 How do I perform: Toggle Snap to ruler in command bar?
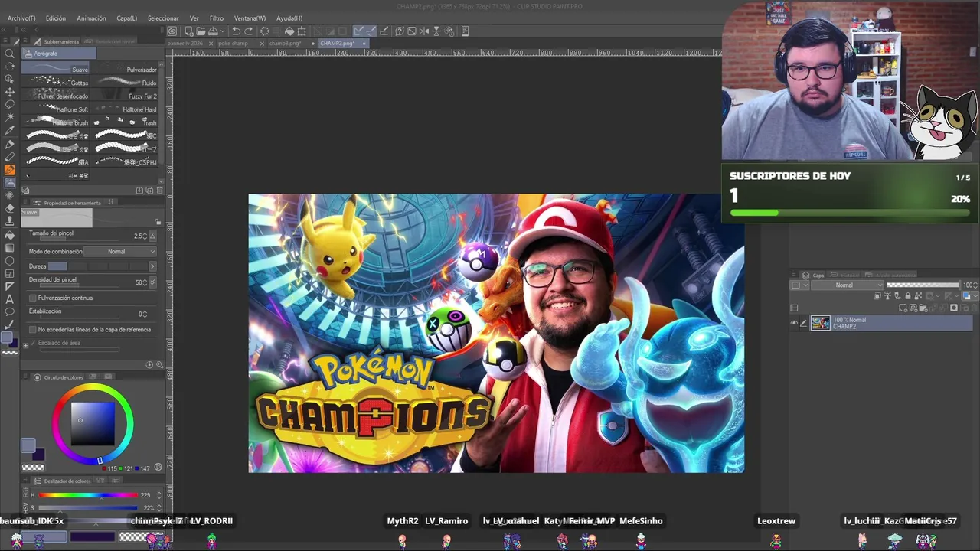click(358, 31)
